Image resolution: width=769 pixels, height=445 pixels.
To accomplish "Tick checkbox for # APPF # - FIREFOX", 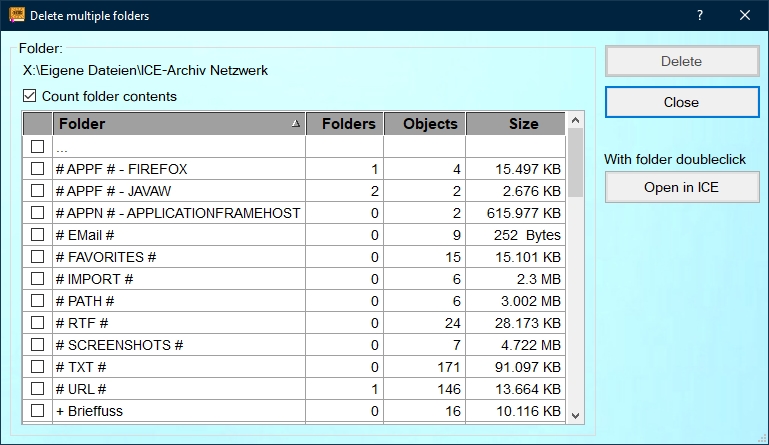I will pos(38,169).
